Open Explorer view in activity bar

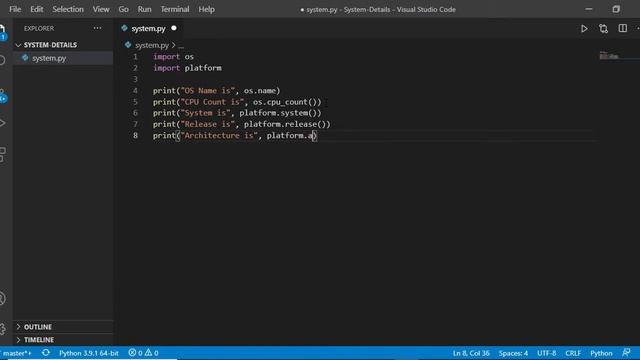pos(2,31)
